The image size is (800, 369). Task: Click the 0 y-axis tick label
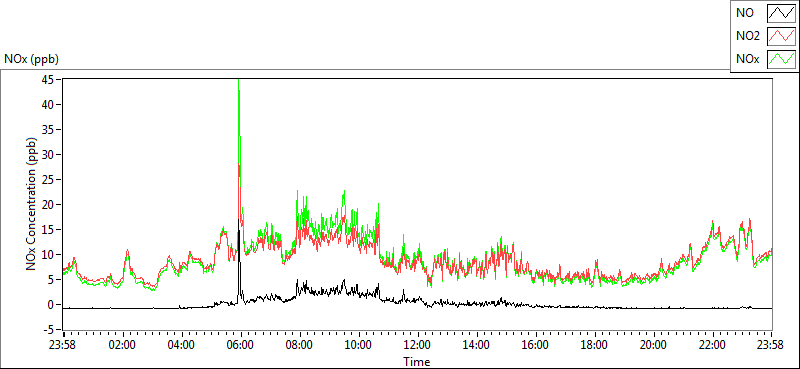(51, 305)
